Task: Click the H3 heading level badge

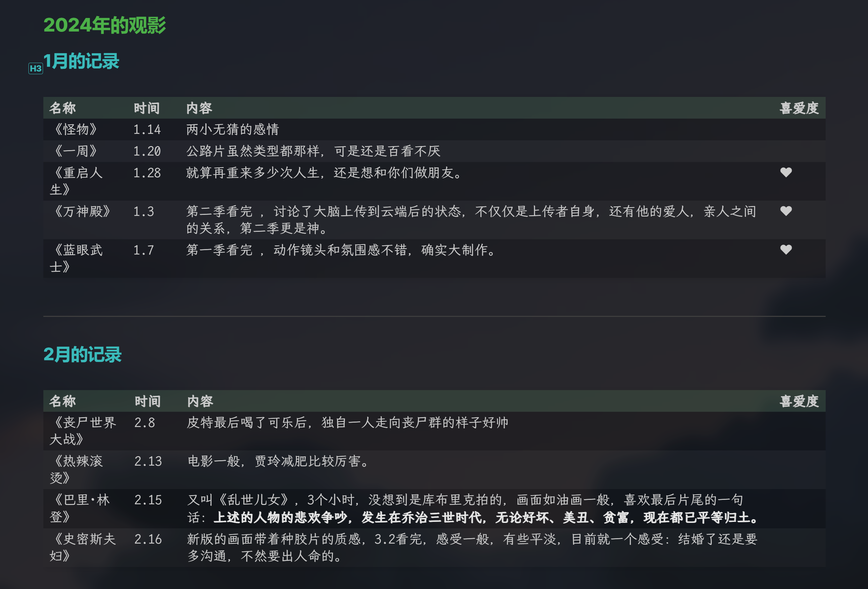Action: click(36, 68)
